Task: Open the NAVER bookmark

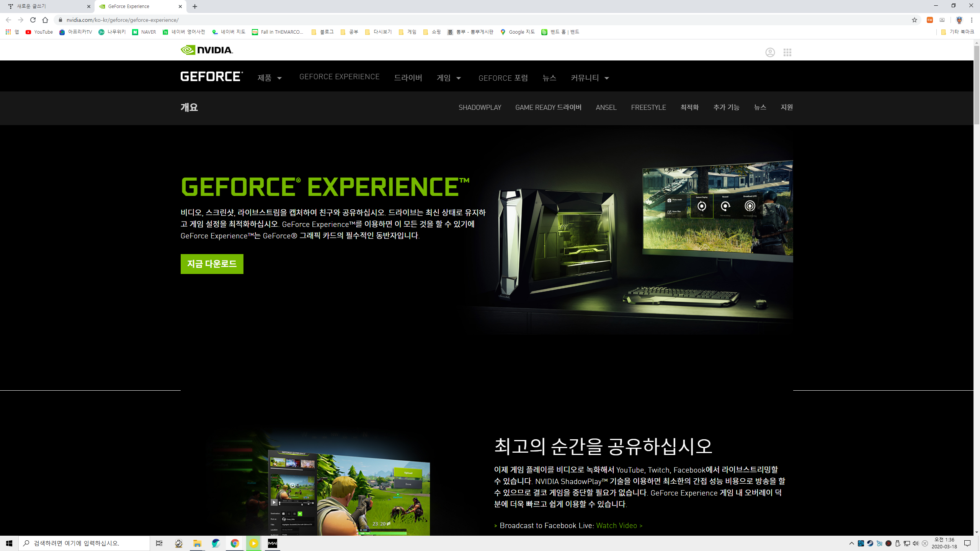Action: click(144, 32)
